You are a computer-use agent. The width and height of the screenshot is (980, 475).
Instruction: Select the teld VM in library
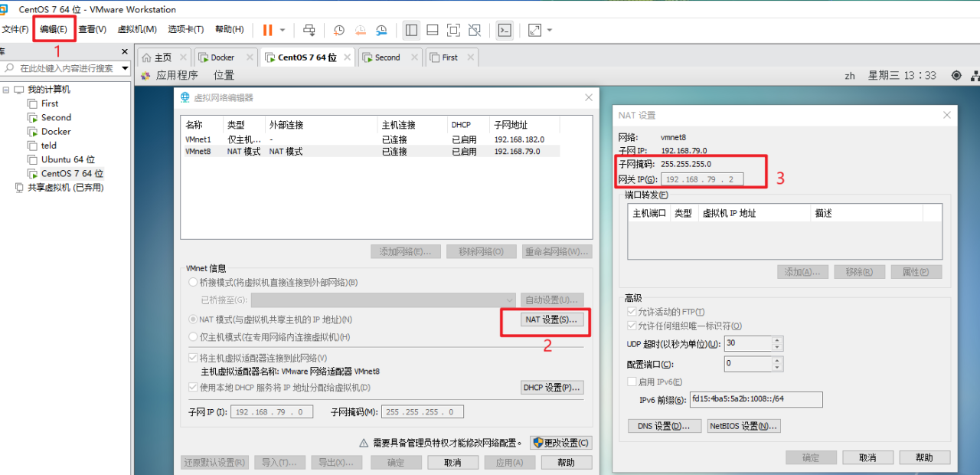coord(49,146)
